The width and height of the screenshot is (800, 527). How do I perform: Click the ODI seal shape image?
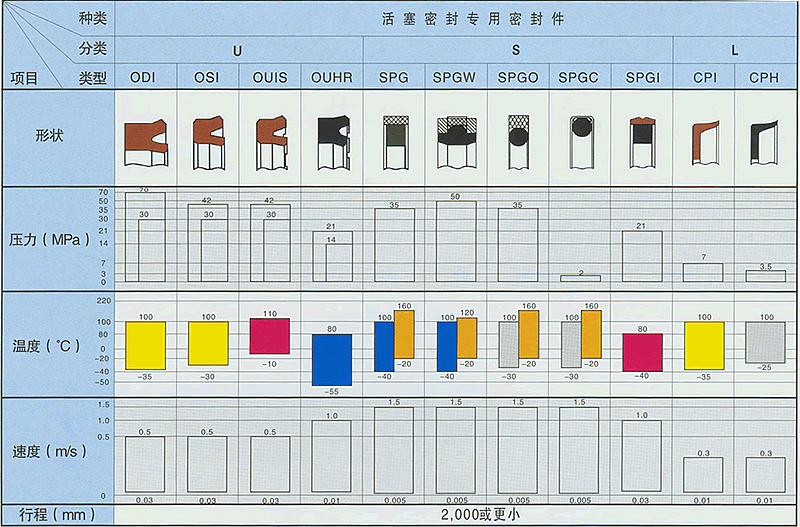point(147,143)
